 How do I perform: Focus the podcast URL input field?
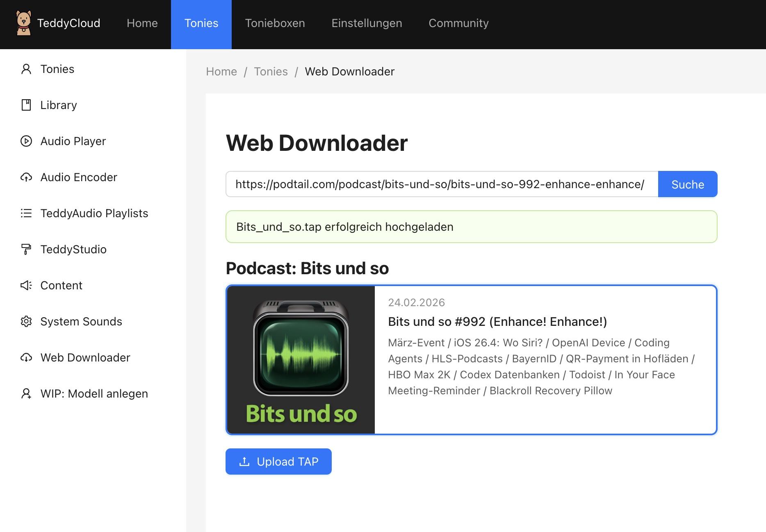(x=442, y=184)
